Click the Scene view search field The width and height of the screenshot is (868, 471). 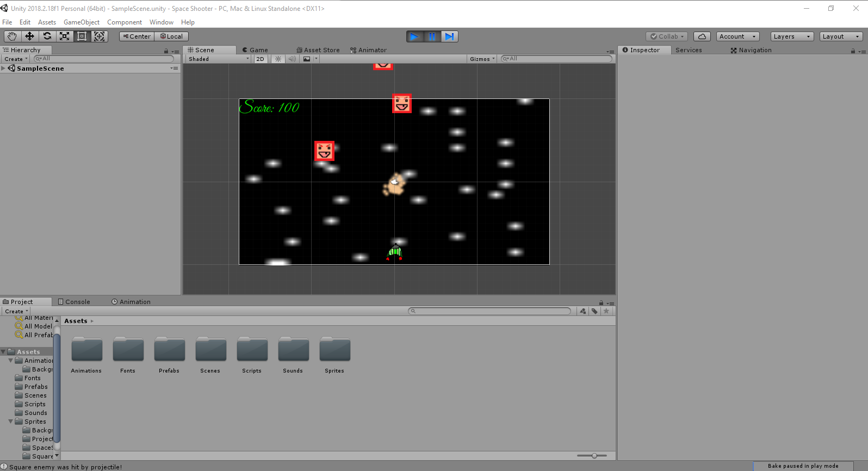click(556, 59)
